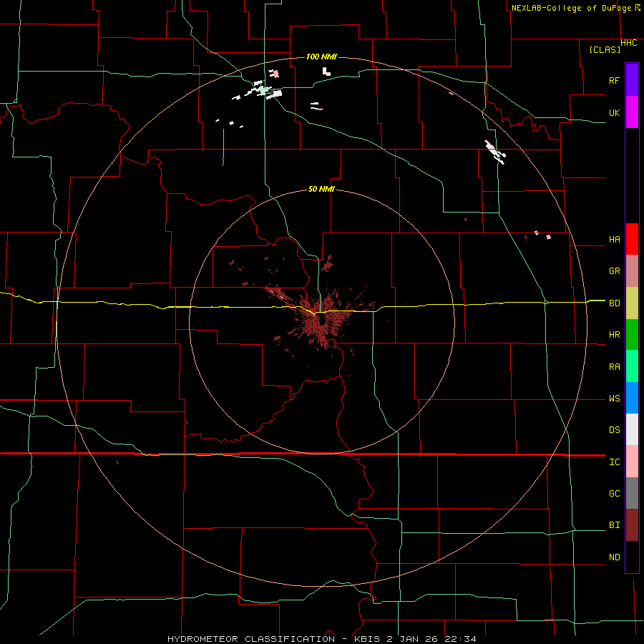Image resolution: width=644 pixels, height=644 pixels.
Task: Click the RF legend label
Action: pyautogui.click(x=615, y=80)
